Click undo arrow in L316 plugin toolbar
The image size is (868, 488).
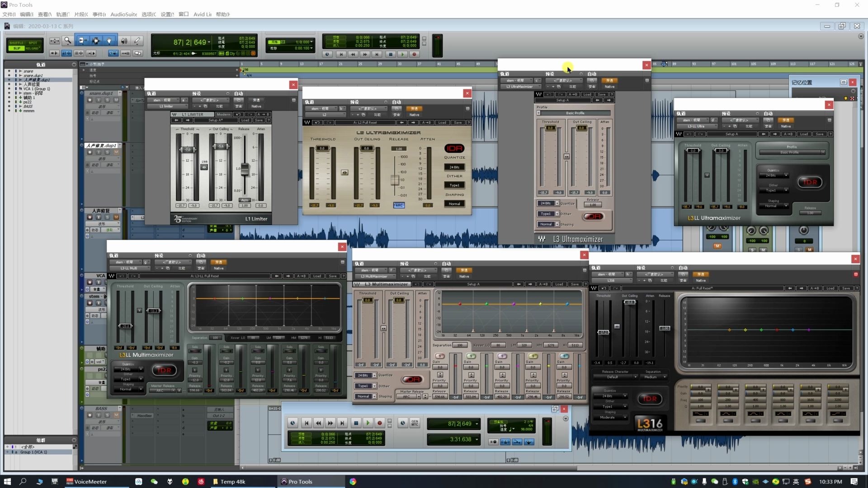click(x=604, y=288)
